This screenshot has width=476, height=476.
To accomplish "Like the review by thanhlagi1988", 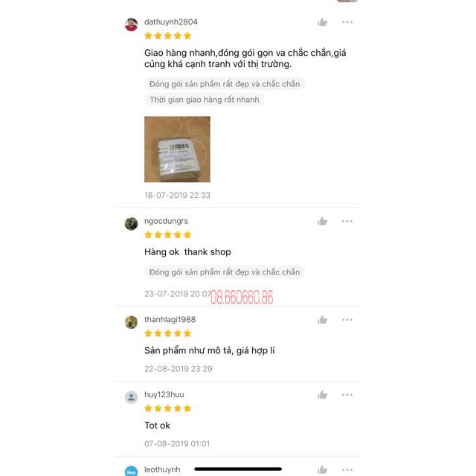I will [322, 320].
